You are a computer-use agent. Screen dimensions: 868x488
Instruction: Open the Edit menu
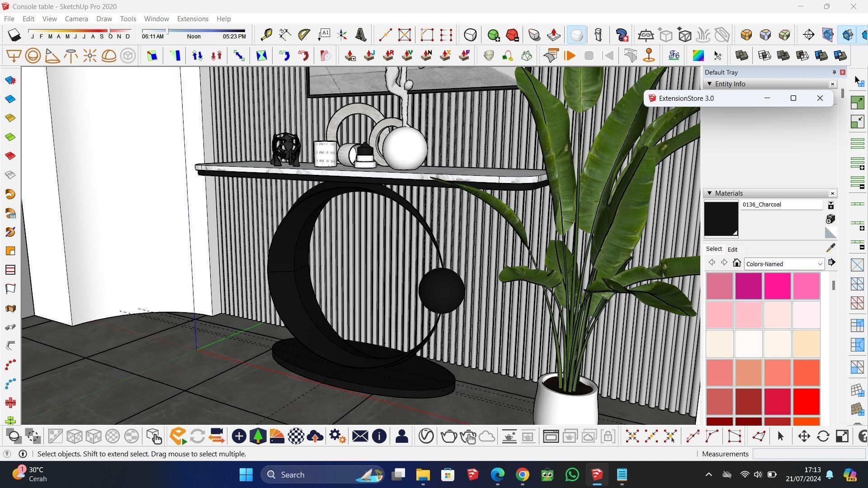point(28,19)
